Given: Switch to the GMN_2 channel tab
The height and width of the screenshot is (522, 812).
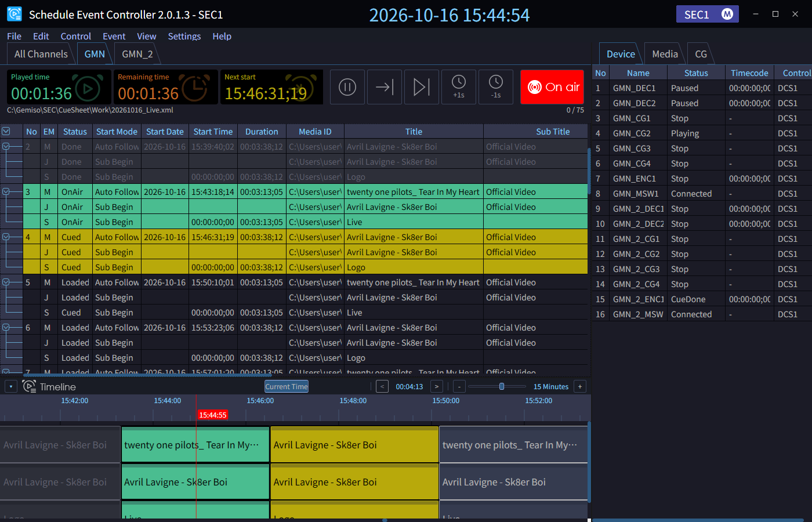Looking at the screenshot, I should (137, 54).
